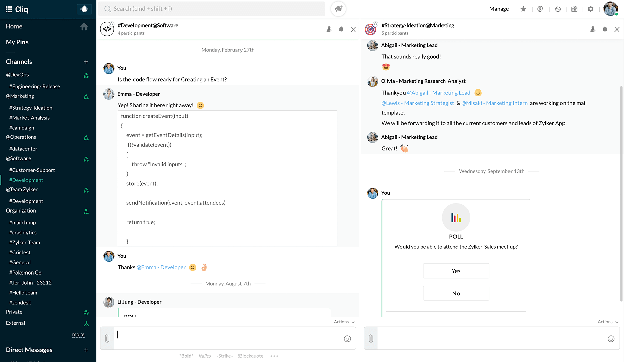Select No in the Zylker-Sales poll

(x=456, y=293)
